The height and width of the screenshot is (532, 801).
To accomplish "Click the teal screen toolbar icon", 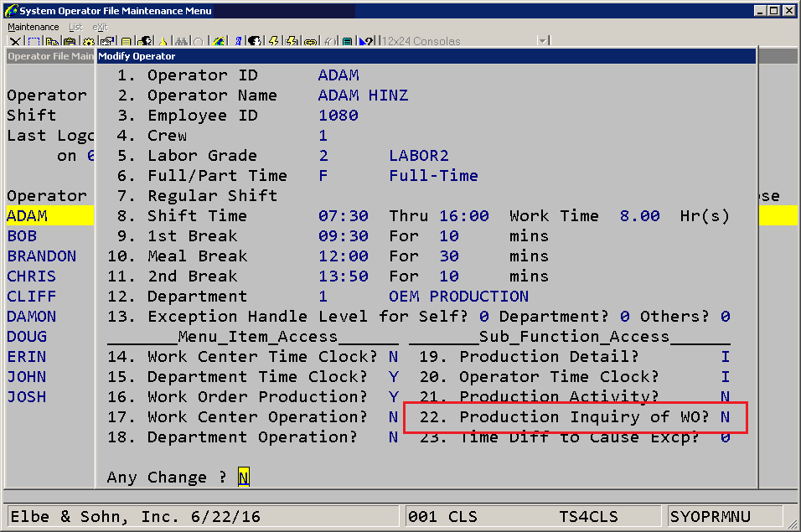I will coord(347,41).
